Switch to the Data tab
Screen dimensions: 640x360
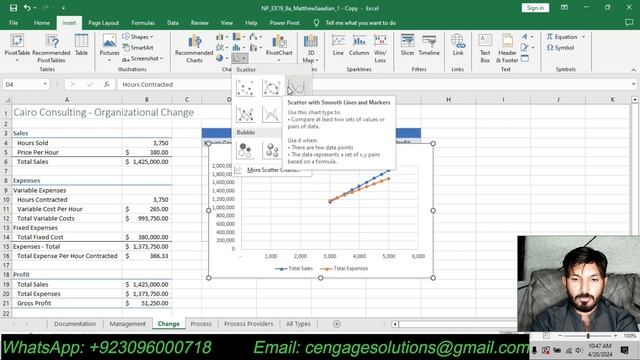coord(173,23)
